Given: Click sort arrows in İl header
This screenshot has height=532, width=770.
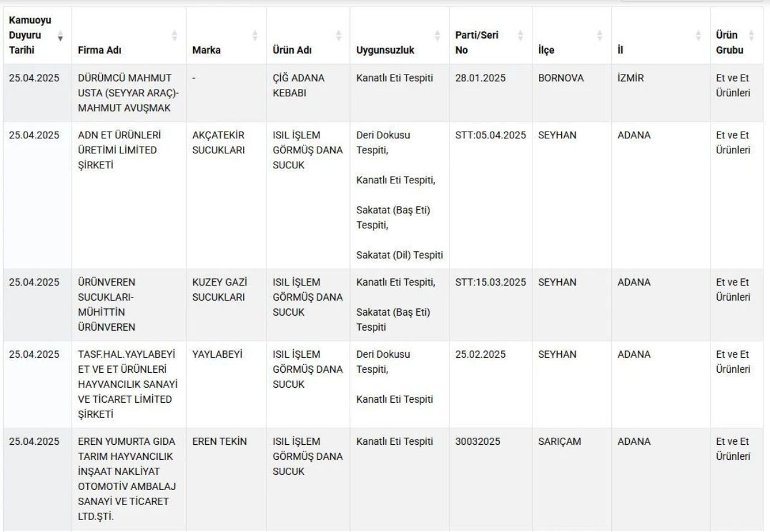Looking at the screenshot, I should 698,35.
